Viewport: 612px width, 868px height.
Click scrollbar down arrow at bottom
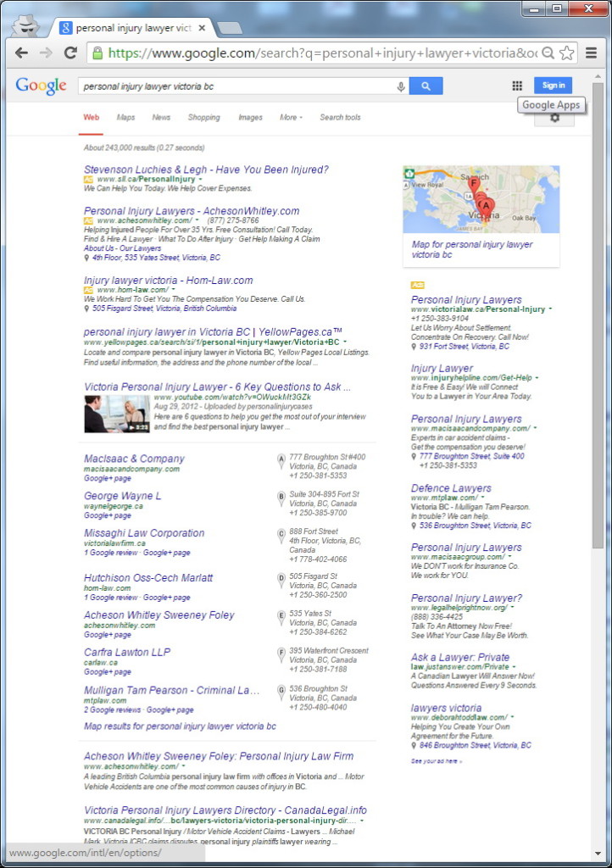point(598,853)
